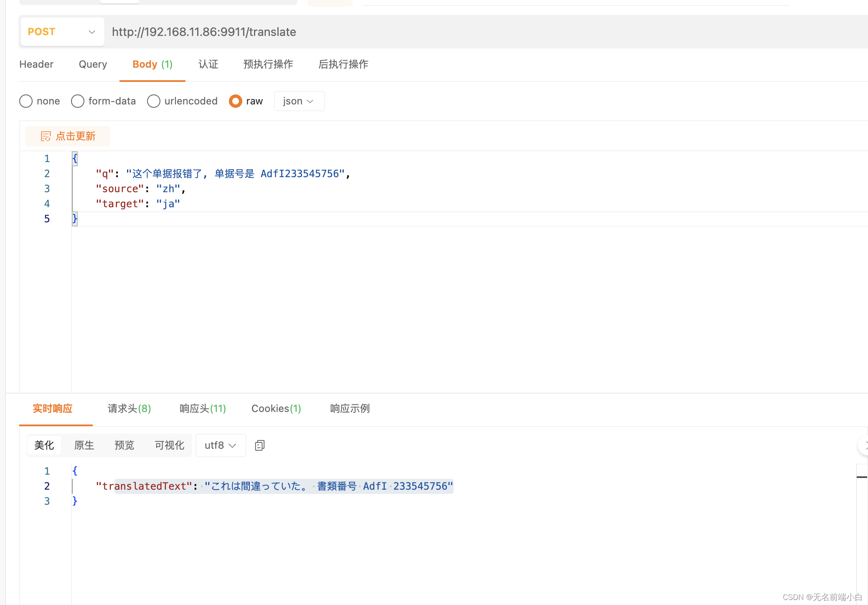The image size is (868, 605).
Task: Switch to the Header tab
Action: [36, 64]
